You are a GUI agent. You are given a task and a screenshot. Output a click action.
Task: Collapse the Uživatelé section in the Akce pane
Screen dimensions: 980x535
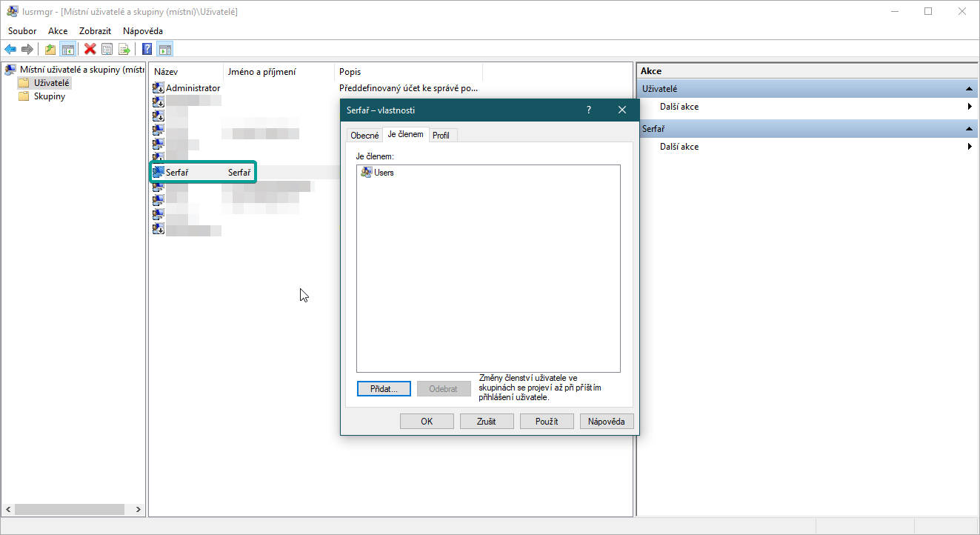[x=970, y=89]
